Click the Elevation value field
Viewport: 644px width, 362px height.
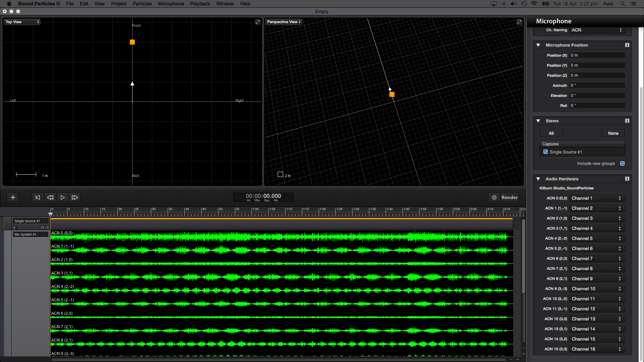pyautogui.click(x=597, y=96)
